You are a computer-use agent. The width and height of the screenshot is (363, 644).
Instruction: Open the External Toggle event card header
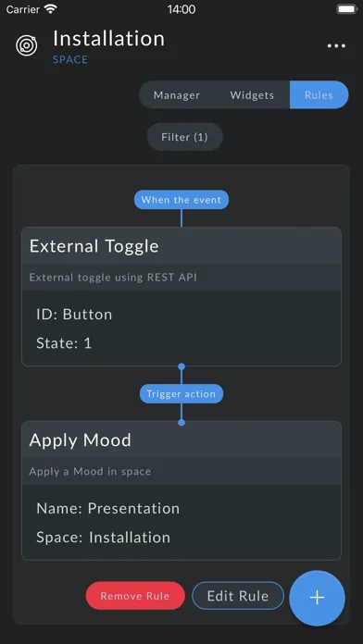pos(181,246)
